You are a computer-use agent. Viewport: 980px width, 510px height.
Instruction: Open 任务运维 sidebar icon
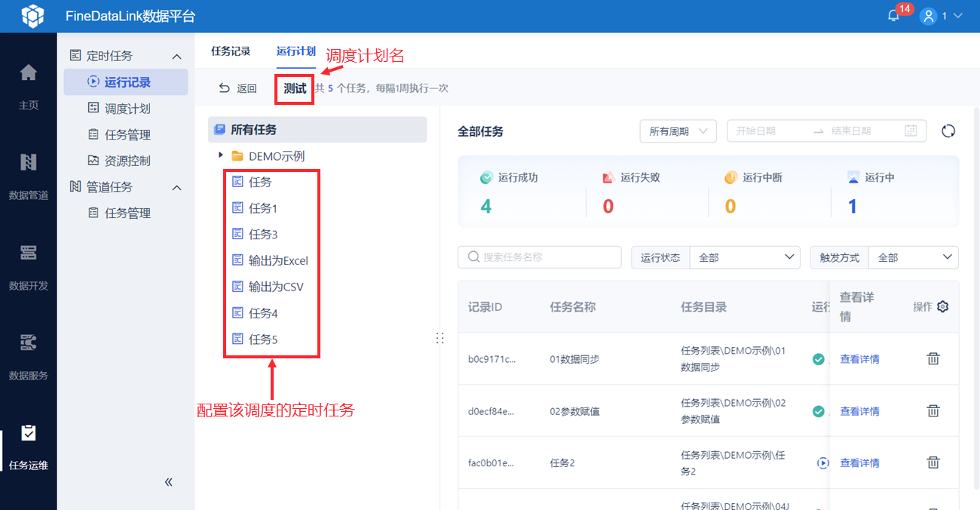28,432
